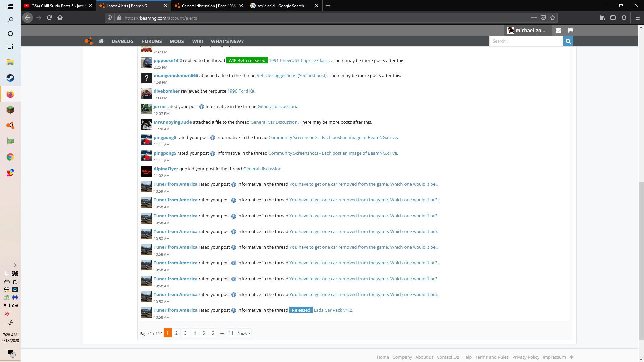Open Minecraft block icon in taskbar
Image resolution: width=644 pixels, height=362 pixels.
(x=10, y=110)
